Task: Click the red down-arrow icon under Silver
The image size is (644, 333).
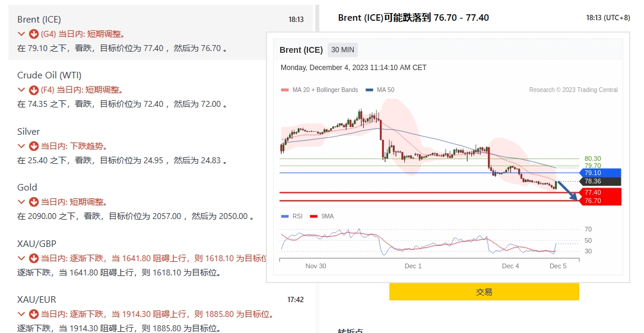Action: pos(34,146)
